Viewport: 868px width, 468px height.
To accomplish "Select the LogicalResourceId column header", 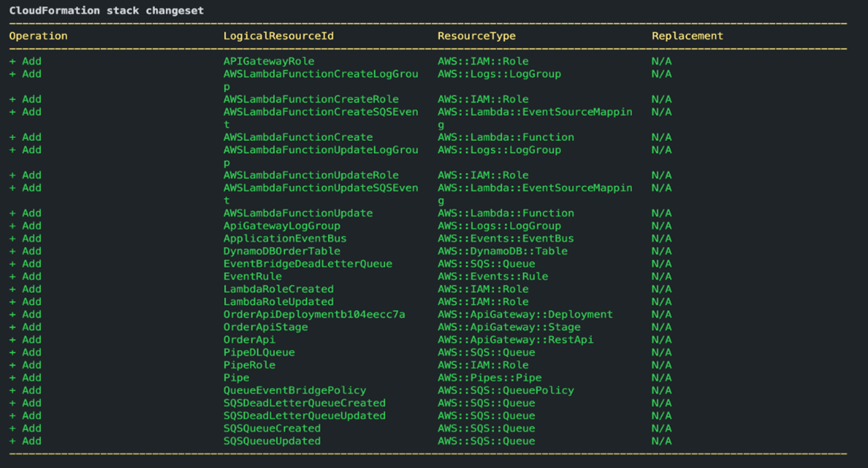I will (278, 36).
